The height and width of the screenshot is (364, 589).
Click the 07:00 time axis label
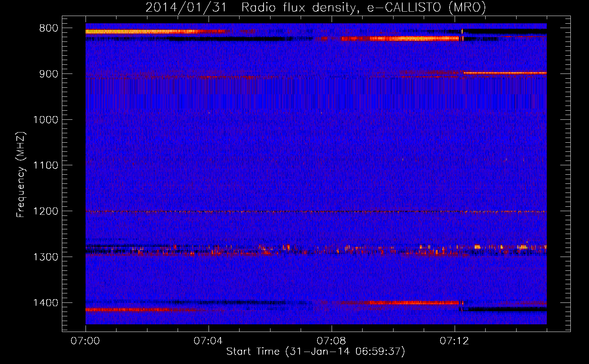point(86,341)
